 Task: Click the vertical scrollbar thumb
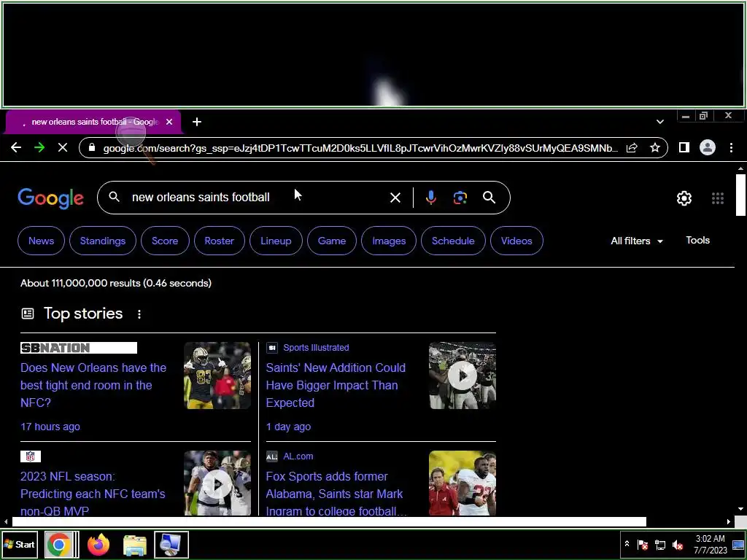740,195
